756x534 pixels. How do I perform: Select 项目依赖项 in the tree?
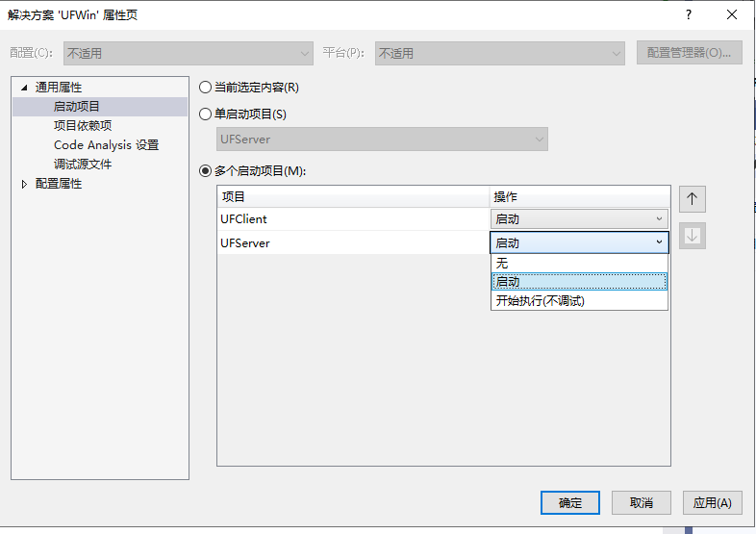pos(83,126)
